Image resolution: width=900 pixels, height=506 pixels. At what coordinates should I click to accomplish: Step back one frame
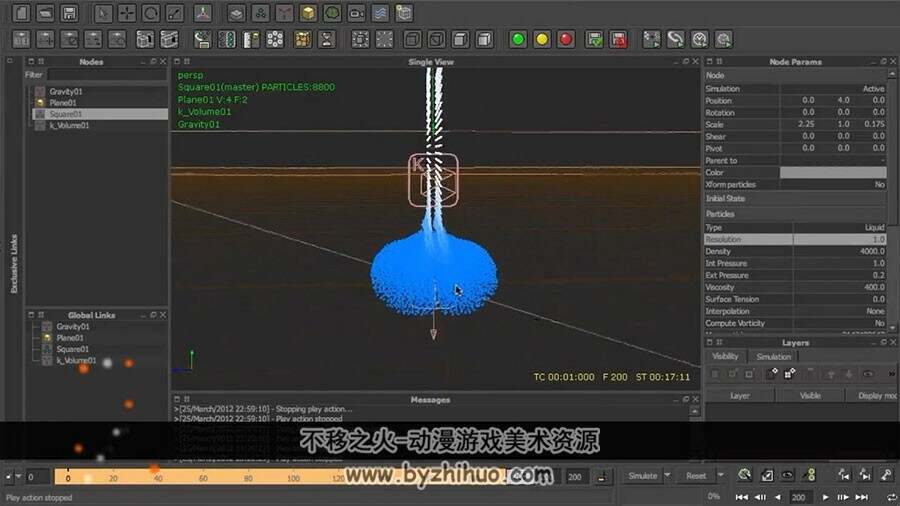(761, 497)
